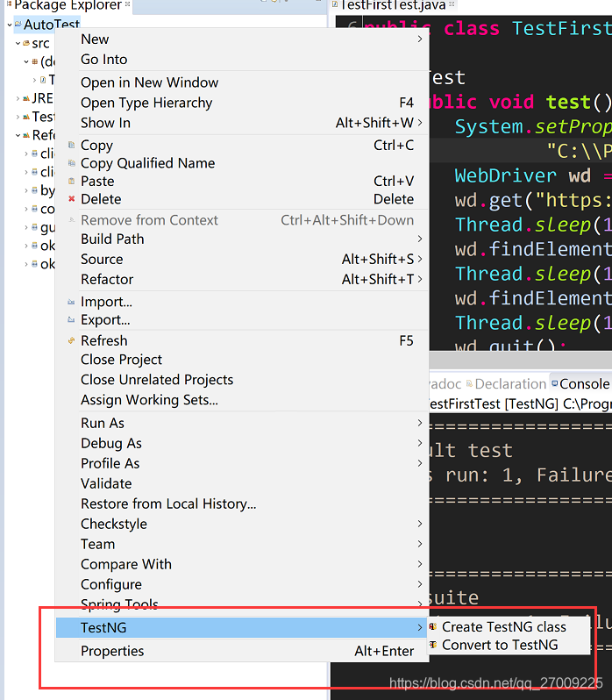The image size is (612, 700).
Task: Select Close Unrelated Projects
Action: click(x=242, y=380)
